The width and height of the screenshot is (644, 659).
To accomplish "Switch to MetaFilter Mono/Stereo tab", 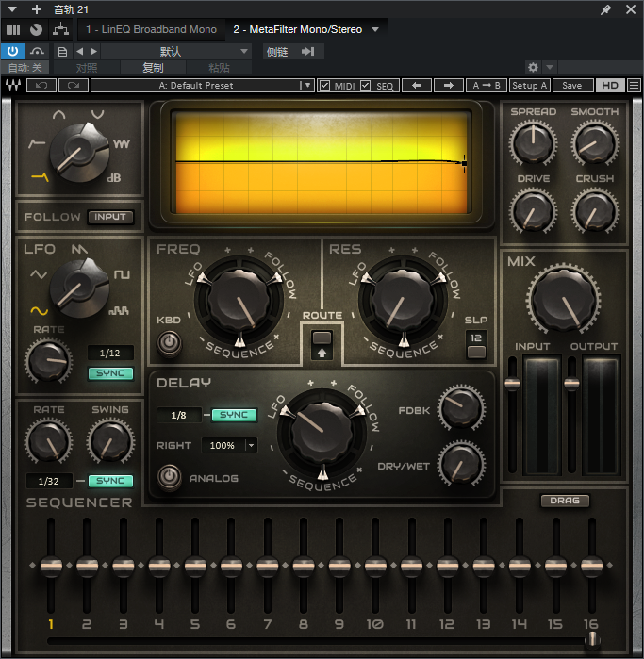I will [x=298, y=29].
